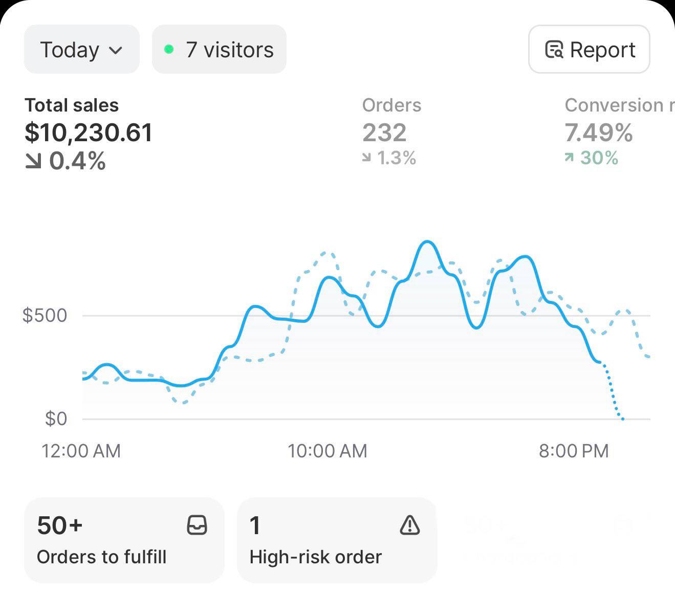Viewport: 675px width, 616px height.
Task: Click the warning triangle icon
Action: (410, 525)
